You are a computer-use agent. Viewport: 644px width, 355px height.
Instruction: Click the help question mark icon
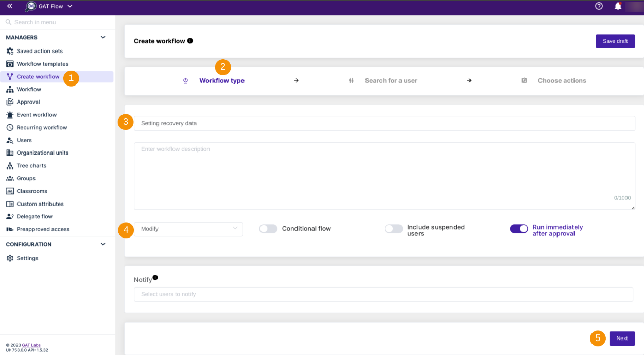(x=599, y=6)
